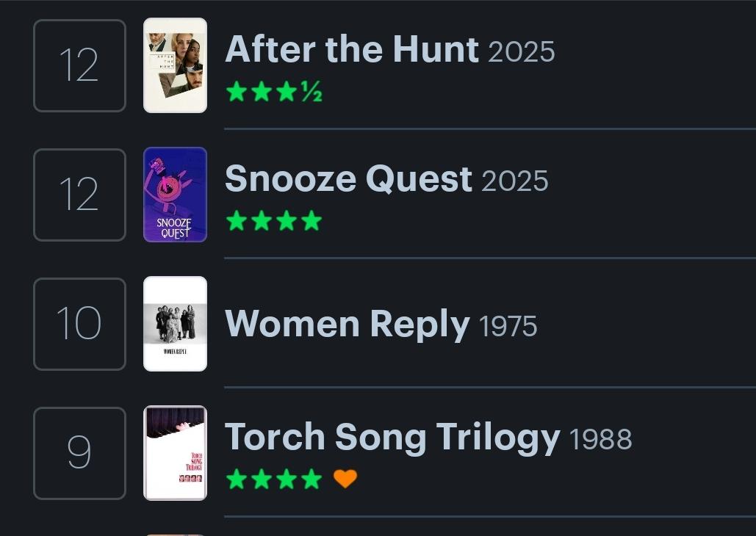Open the Women Reply title link
Image resolution: width=756 pixels, height=536 pixels.
pos(347,324)
